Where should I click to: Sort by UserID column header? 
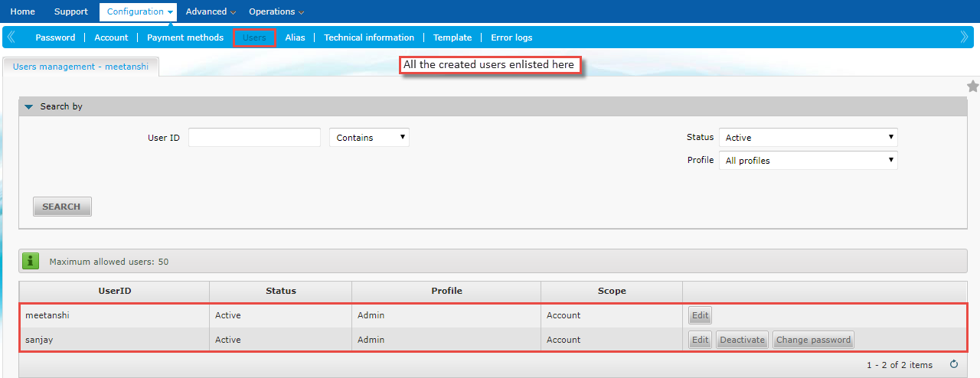coord(115,291)
